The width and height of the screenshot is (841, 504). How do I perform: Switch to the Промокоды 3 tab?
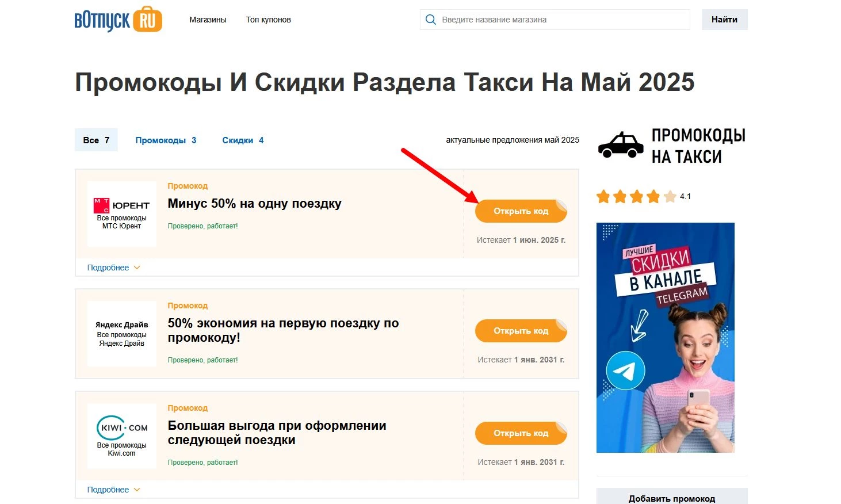[x=166, y=140]
